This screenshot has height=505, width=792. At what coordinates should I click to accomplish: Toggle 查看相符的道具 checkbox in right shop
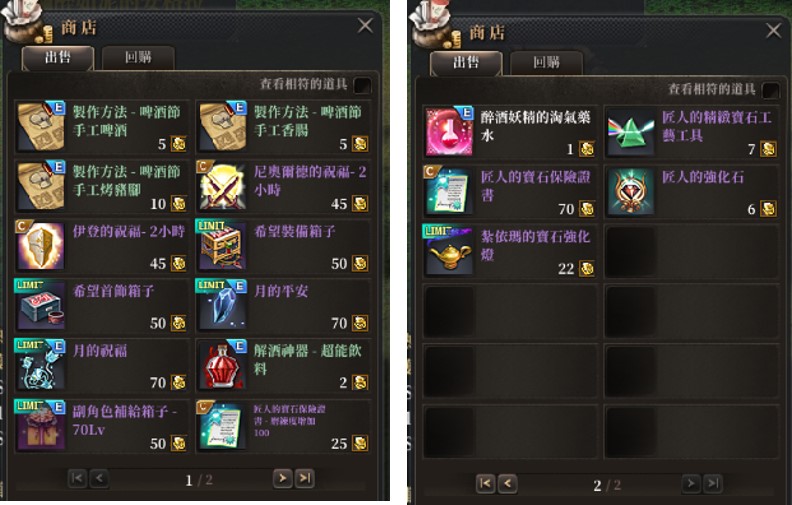pos(770,91)
